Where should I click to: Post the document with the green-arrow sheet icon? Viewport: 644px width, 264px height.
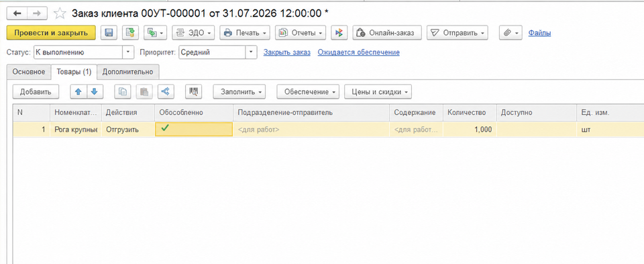coord(130,33)
